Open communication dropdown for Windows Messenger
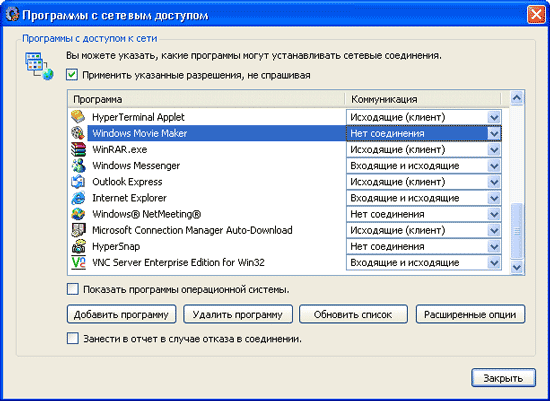The image size is (550, 401). click(494, 166)
